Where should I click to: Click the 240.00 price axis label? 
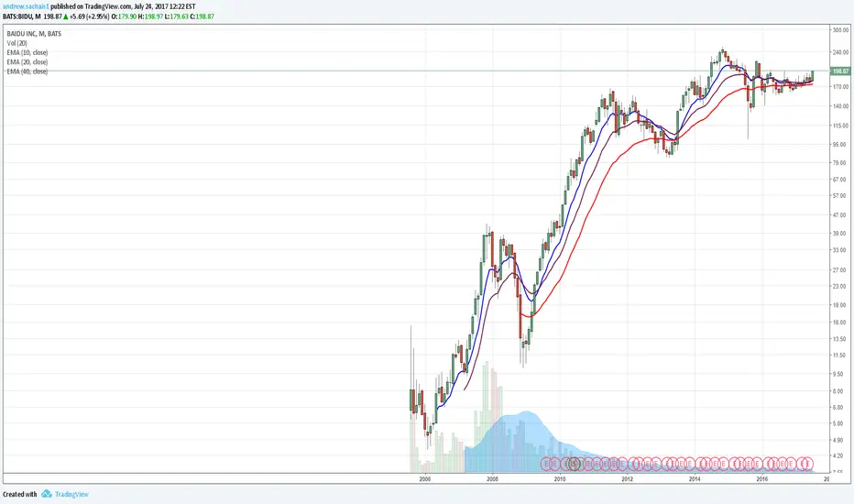(840, 52)
